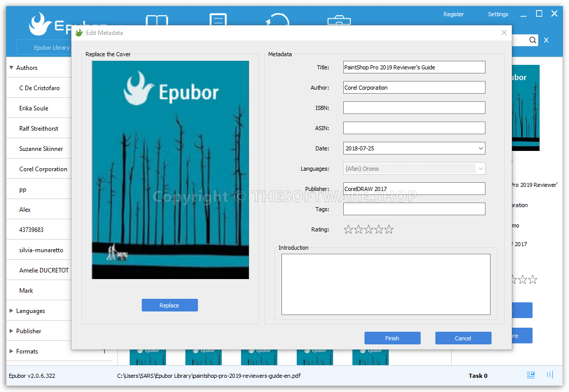Click the search magnifier icon
This screenshot has width=569, height=392.
(533, 40)
